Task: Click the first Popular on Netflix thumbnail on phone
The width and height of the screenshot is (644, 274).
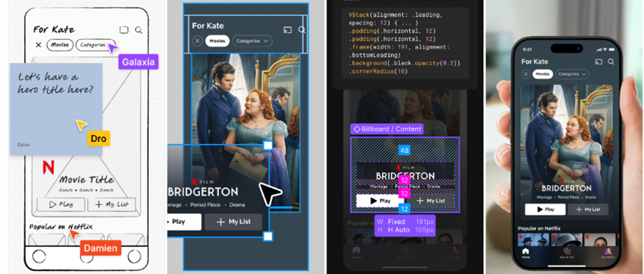Action: 533,240
